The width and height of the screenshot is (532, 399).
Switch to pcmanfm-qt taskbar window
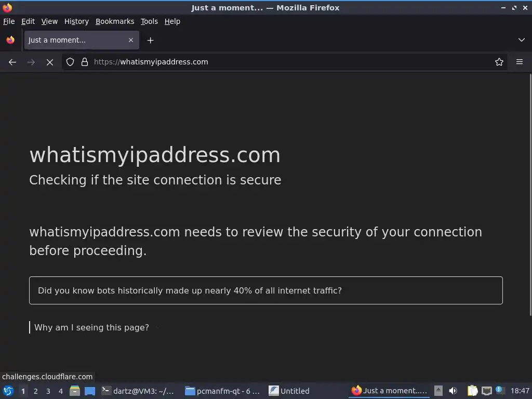(222, 391)
